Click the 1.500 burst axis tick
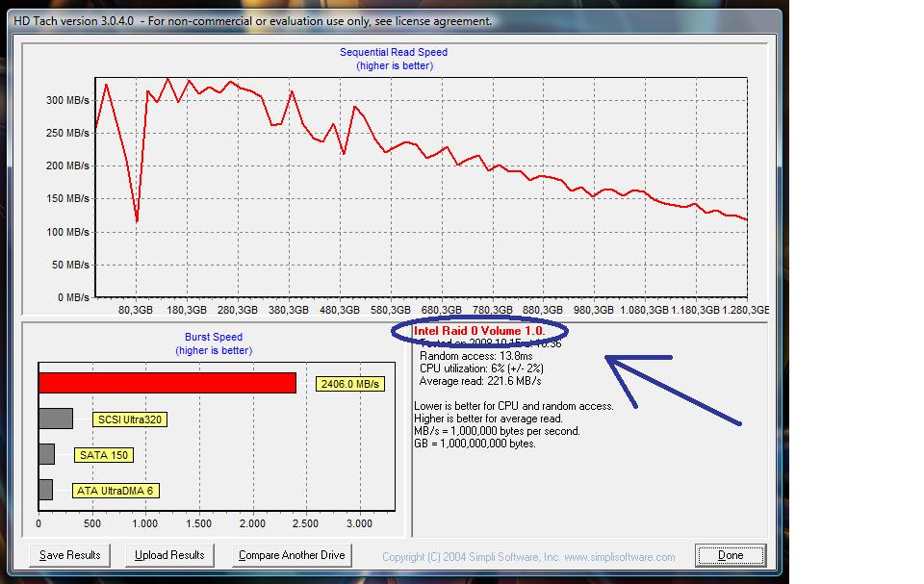 coord(198,523)
